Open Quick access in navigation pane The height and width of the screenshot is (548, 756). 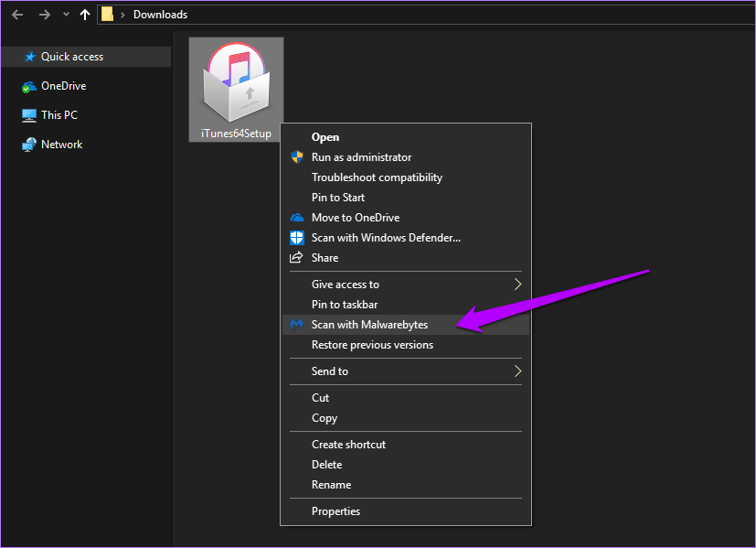(86, 57)
